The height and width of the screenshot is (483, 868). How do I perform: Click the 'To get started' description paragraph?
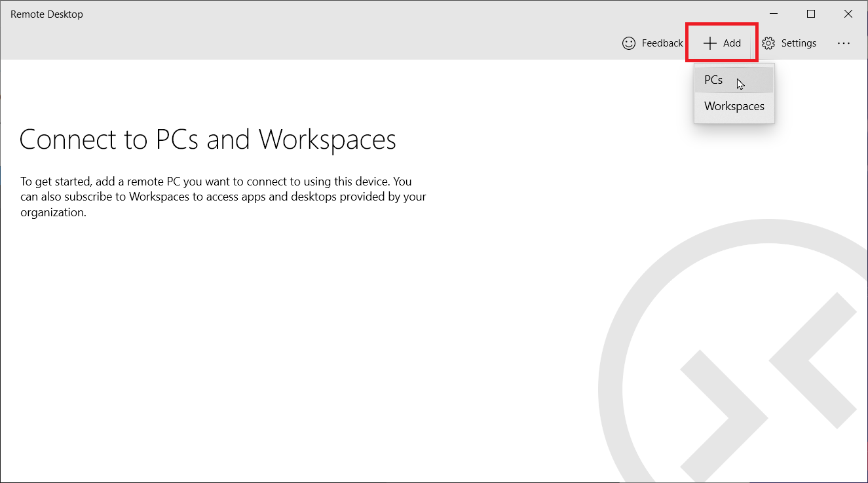point(223,197)
